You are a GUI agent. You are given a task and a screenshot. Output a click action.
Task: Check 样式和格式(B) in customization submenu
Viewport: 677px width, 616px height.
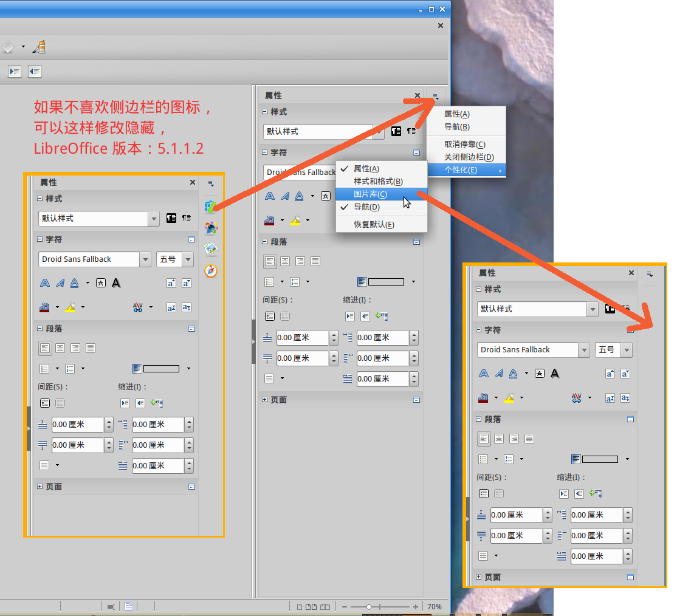coord(382,181)
